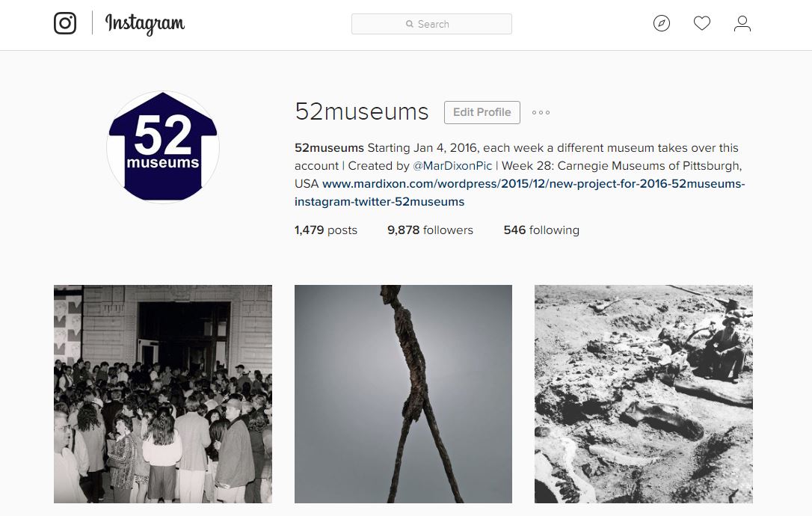View the 9,878 followers list
Viewport: 812px width, 516px height.
(430, 230)
